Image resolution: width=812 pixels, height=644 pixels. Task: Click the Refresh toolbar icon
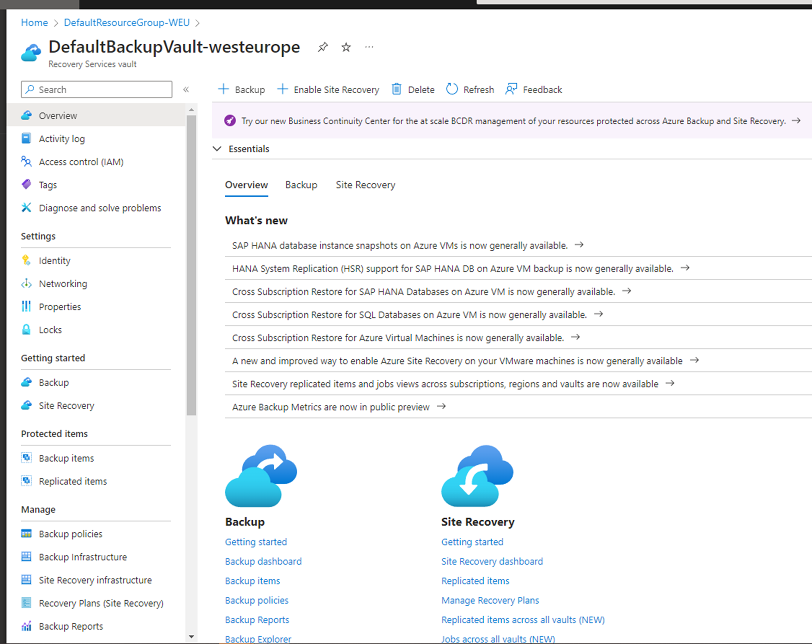coord(452,89)
